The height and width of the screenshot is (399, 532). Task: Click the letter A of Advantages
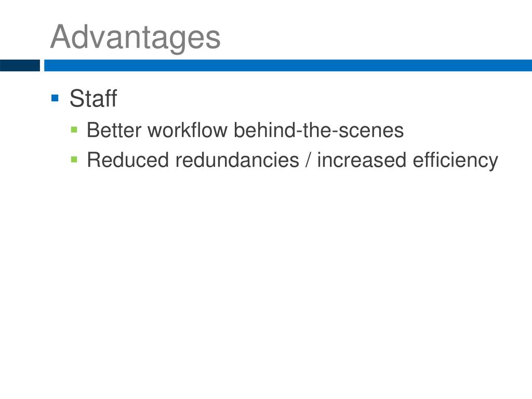pyautogui.click(x=61, y=37)
